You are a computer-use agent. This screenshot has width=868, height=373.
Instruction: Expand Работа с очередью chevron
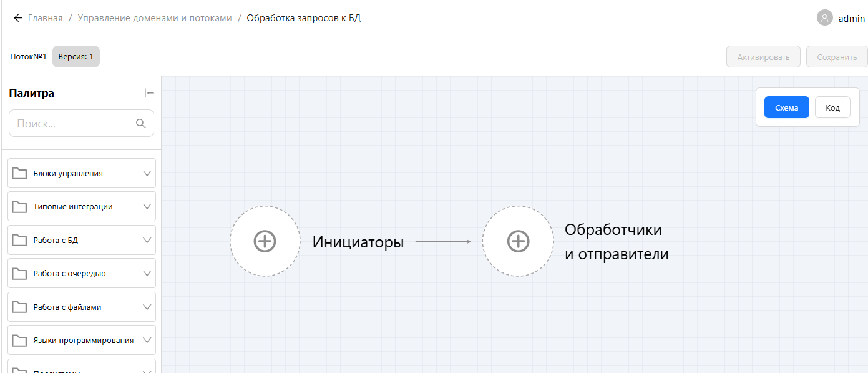point(147,273)
